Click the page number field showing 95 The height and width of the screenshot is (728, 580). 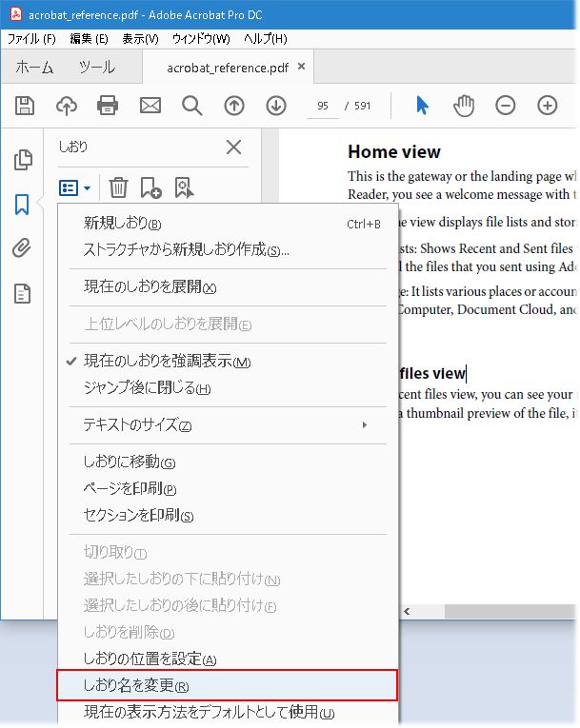323,107
